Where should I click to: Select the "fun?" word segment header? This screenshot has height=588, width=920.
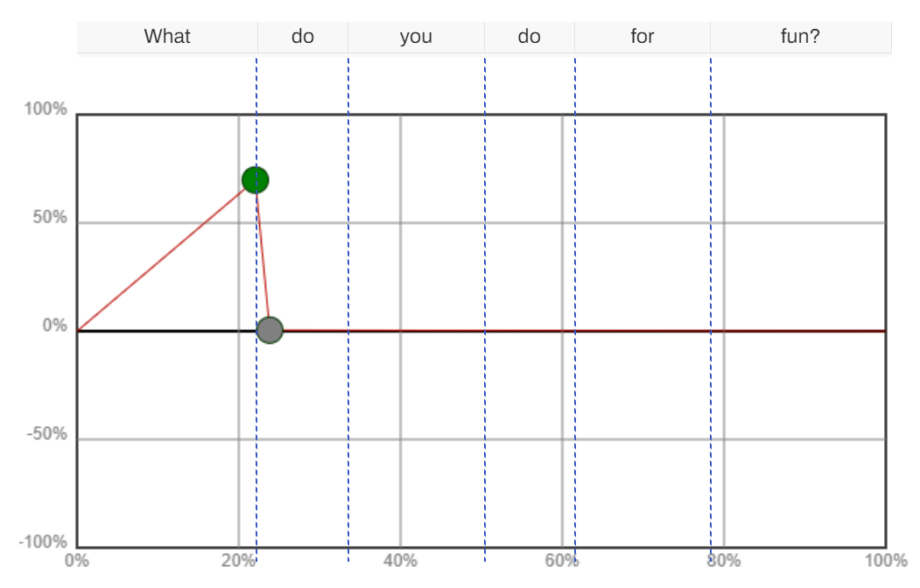[x=801, y=37]
